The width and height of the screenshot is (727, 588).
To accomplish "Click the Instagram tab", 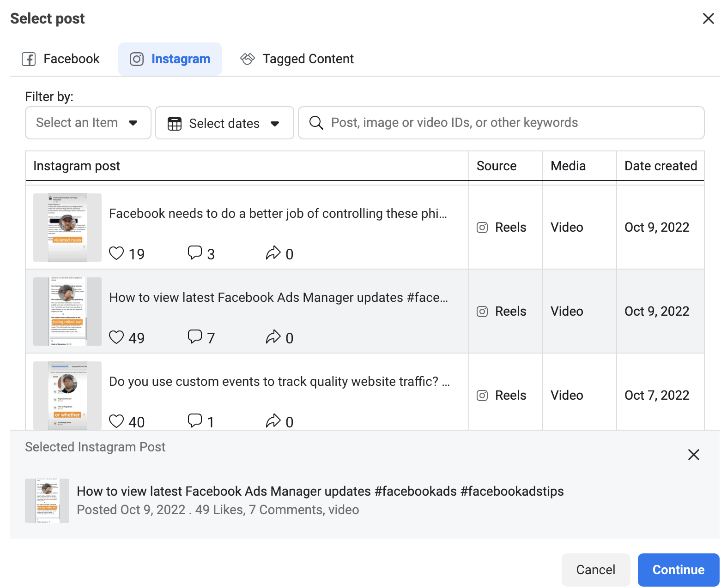I will (170, 59).
